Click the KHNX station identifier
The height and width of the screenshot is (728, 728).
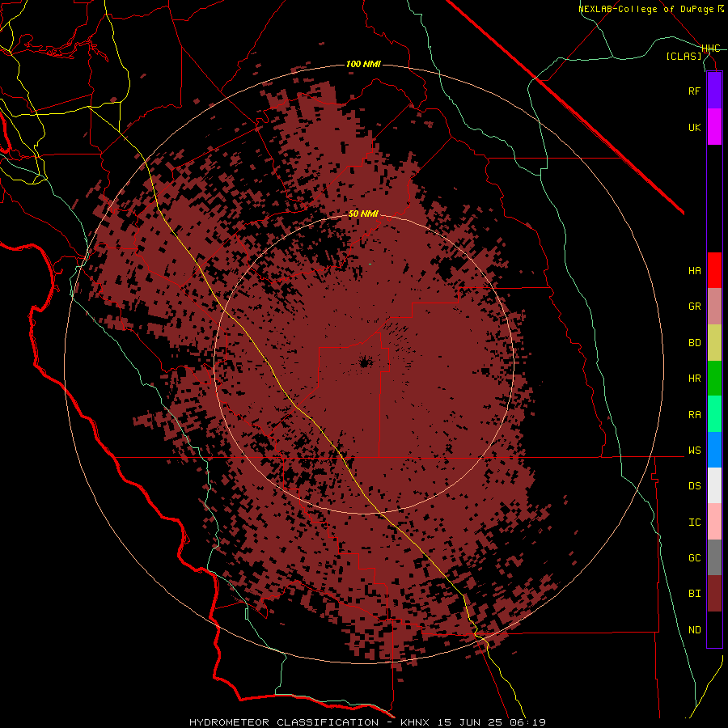pyautogui.click(x=417, y=722)
